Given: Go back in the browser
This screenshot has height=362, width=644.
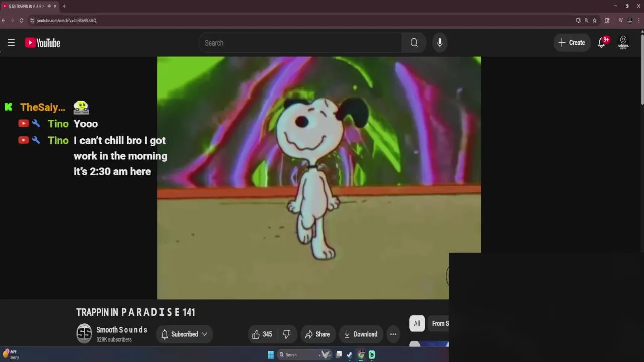Looking at the screenshot, I should coord(3,20).
